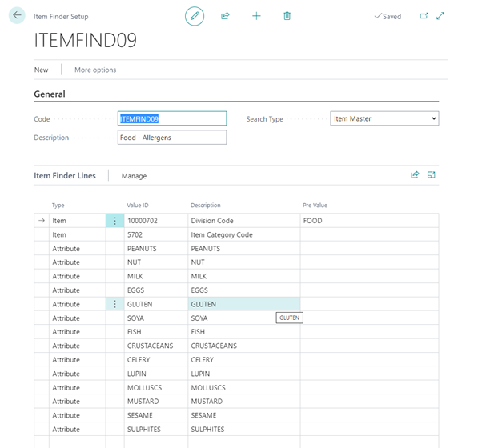Screen dimensions: 482x448
Task: Select the PEANUTS Value ID cell
Action: pos(156,249)
